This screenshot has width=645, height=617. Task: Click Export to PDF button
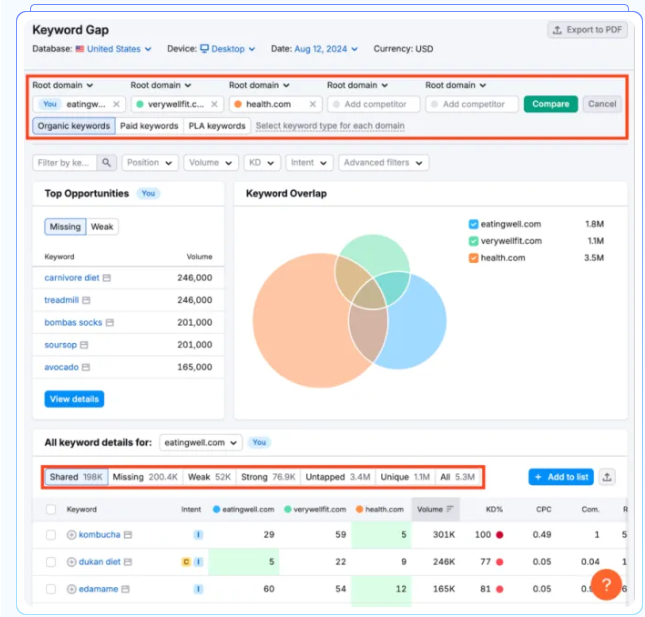(x=587, y=30)
